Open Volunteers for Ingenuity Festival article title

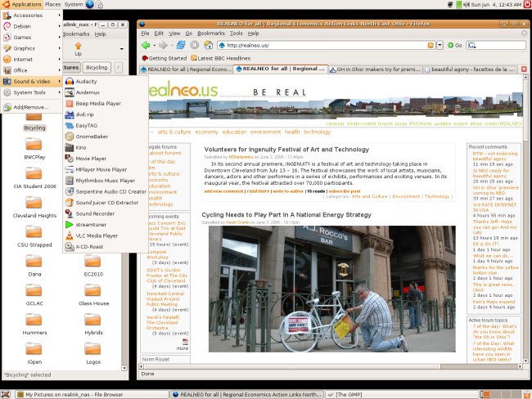click(x=286, y=150)
